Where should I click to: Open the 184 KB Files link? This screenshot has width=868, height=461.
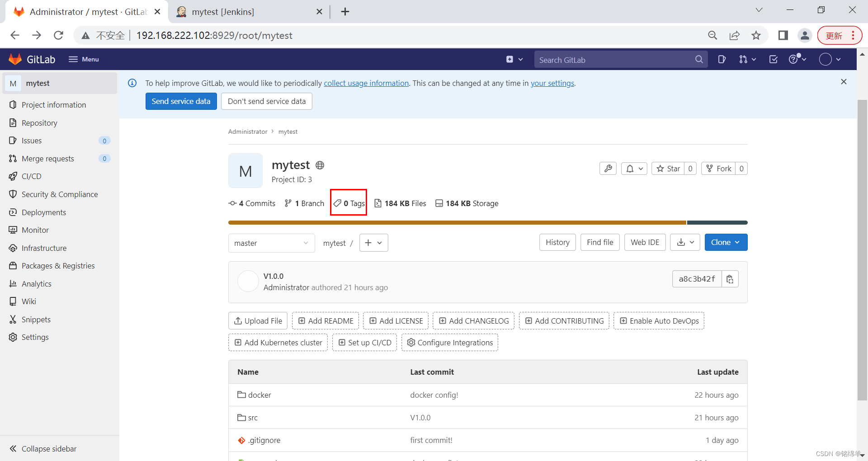[401, 203]
